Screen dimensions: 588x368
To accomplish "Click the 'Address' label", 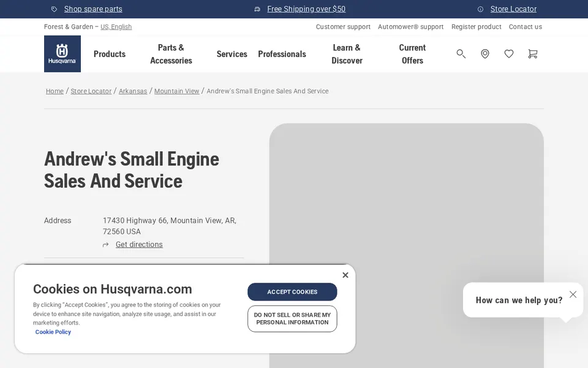I will tap(58, 220).
